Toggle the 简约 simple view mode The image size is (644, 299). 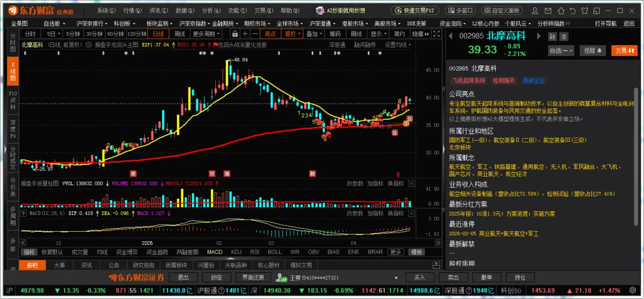tap(399, 33)
